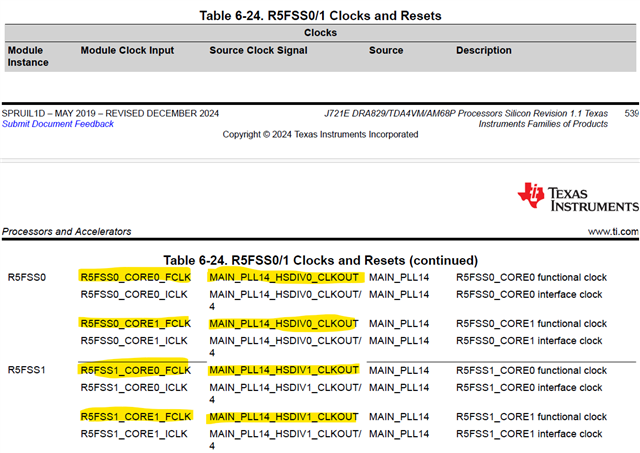Image resolution: width=640 pixels, height=453 pixels.
Task: Select the R5FSS1_CORE0_ICLK cell
Action: [x=134, y=387]
